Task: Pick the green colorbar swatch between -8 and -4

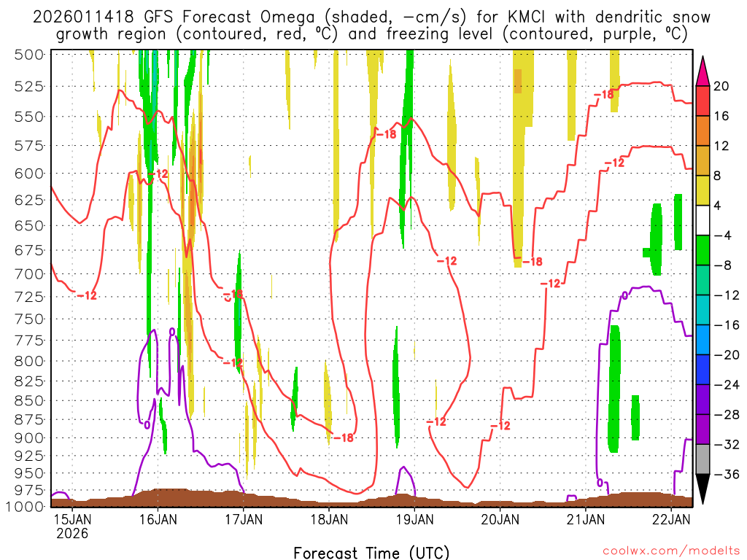Action: (x=703, y=251)
